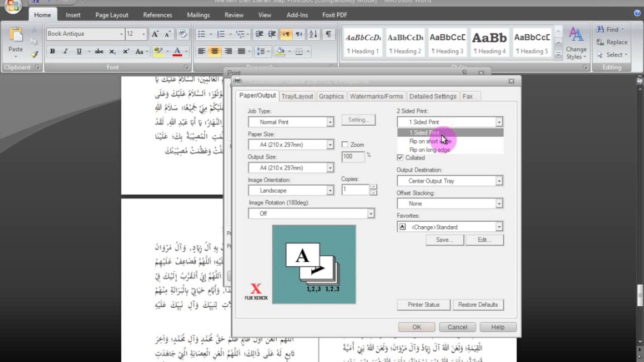The image size is (644, 362).
Task: Set right-to-left text direction
Action: coord(299,34)
